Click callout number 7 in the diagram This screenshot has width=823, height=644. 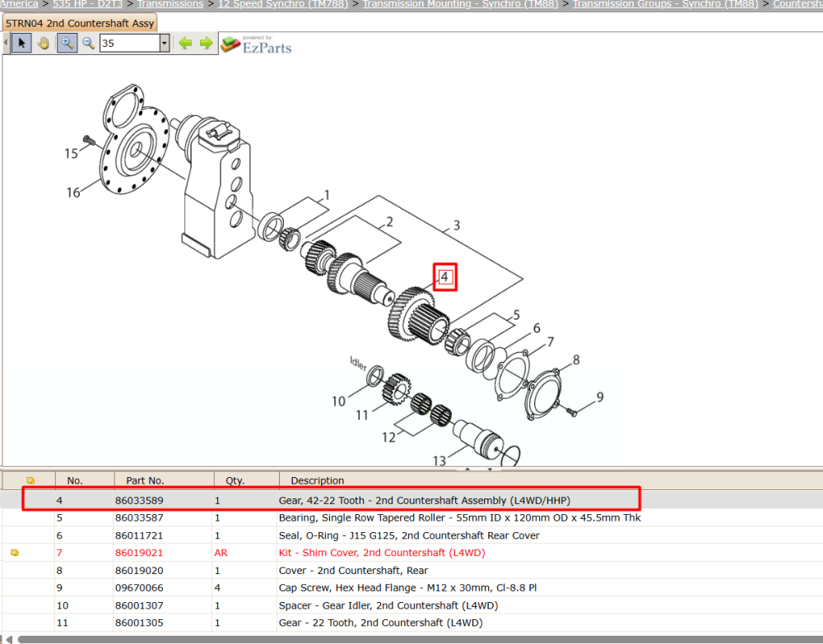pyautogui.click(x=550, y=342)
